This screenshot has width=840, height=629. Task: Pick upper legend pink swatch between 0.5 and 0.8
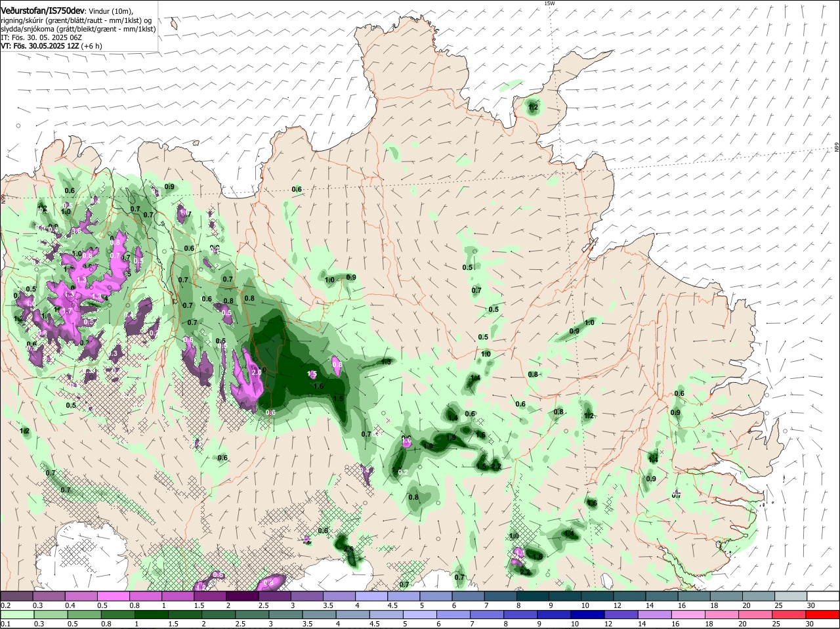[113, 596]
